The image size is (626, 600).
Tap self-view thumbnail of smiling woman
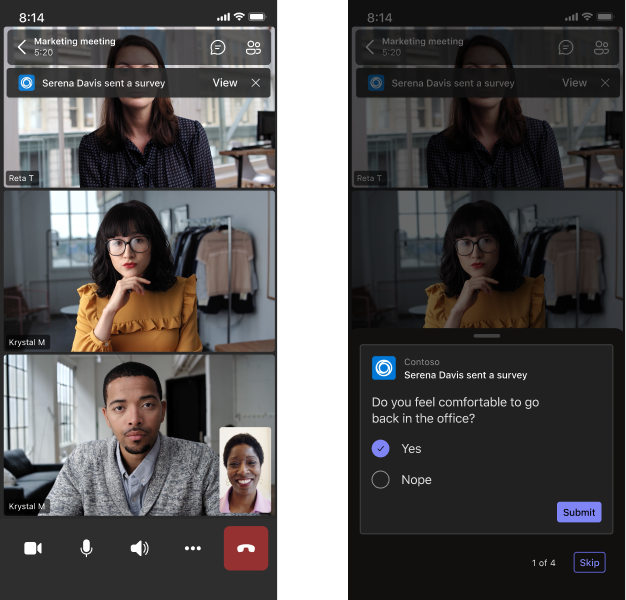(245, 470)
